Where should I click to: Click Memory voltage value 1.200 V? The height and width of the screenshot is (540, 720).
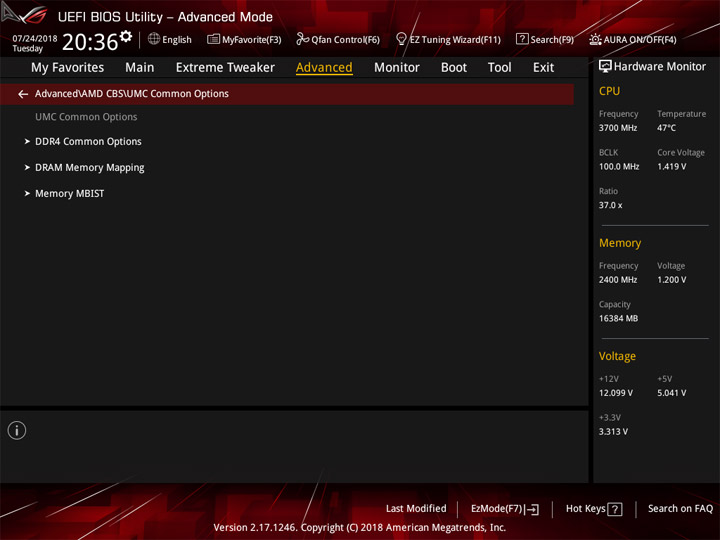(x=671, y=280)
